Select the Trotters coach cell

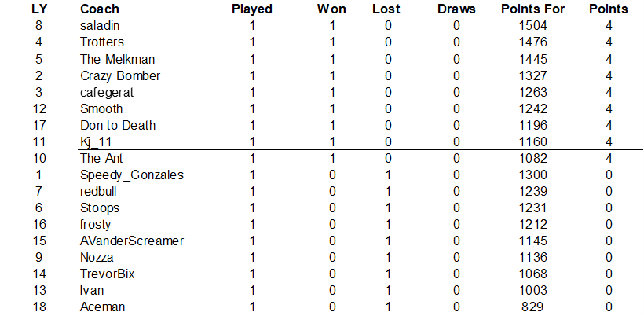tap(102, 42)
